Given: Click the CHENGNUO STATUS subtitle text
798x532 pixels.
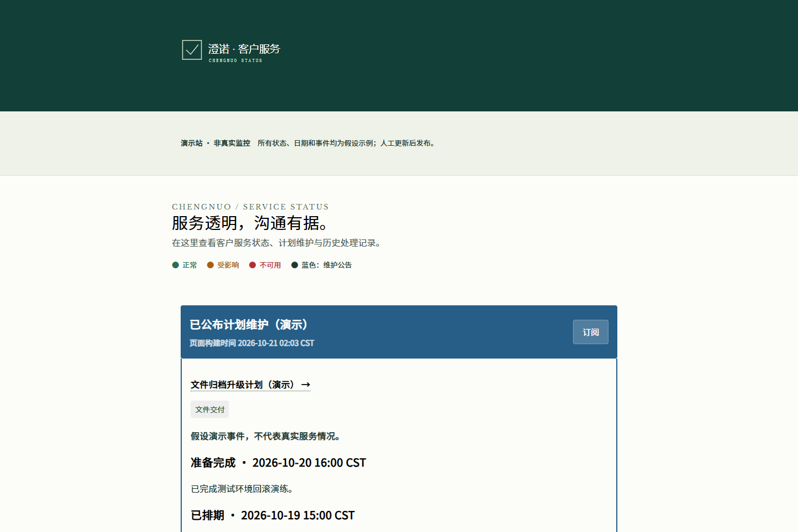Looking at the screenshot, I should click(236, 60).
